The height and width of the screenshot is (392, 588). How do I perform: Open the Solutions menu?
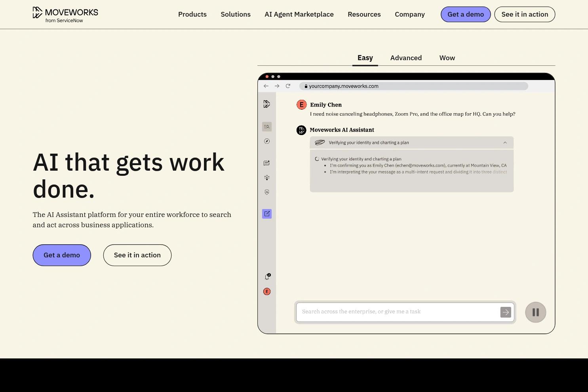click(x=236, y=14)
